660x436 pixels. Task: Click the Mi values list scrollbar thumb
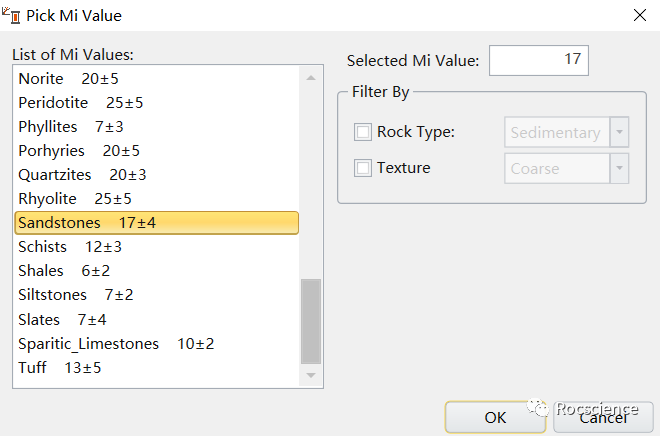click(311, 322)
